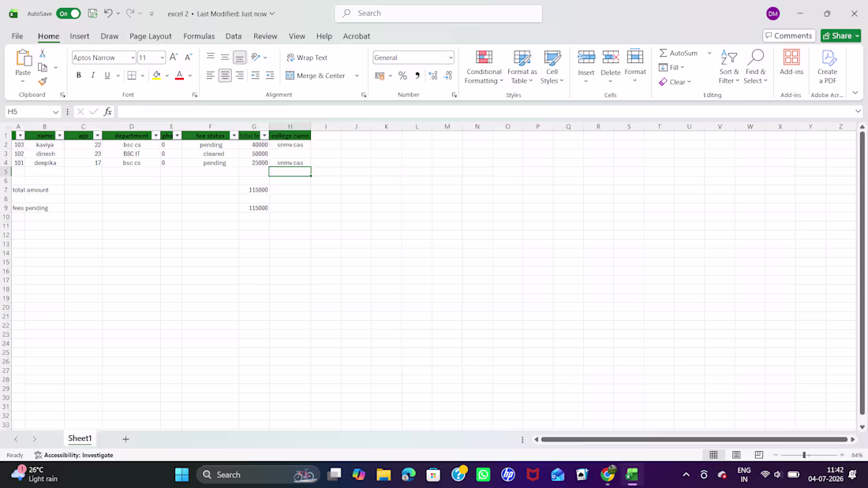Toggle Center horizontal alignment

225,75
